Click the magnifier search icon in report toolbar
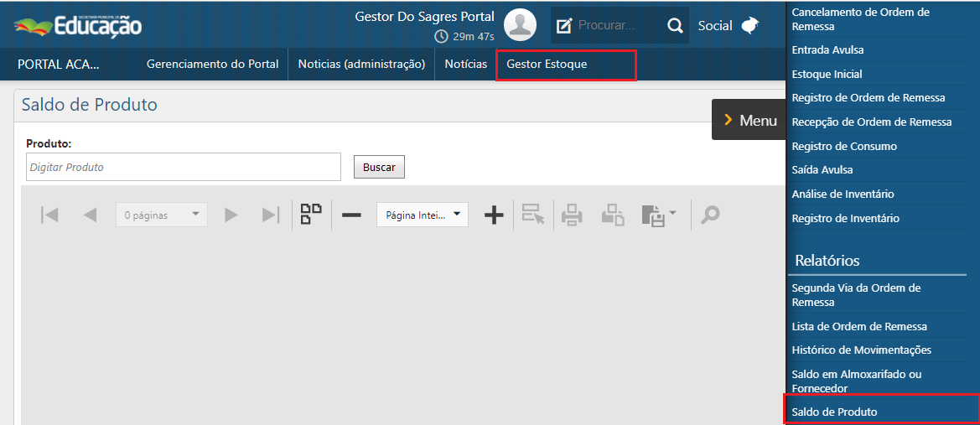 [710, 215]
